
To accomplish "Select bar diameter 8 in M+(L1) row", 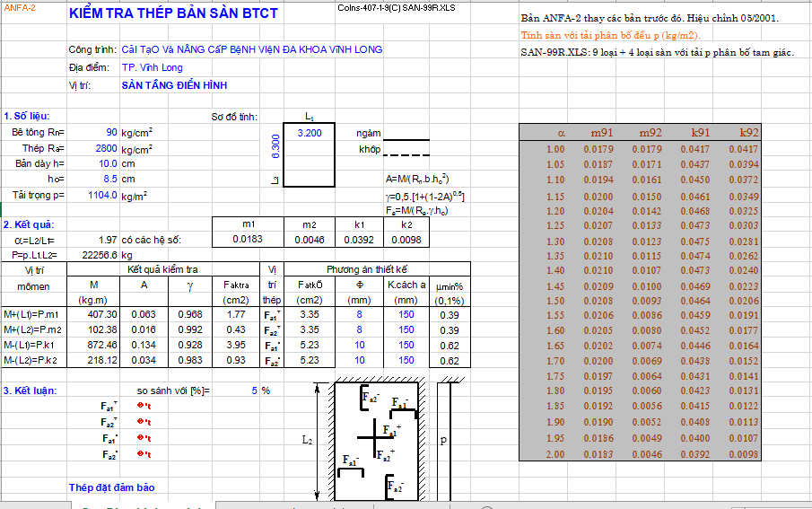I will point(360,314).
